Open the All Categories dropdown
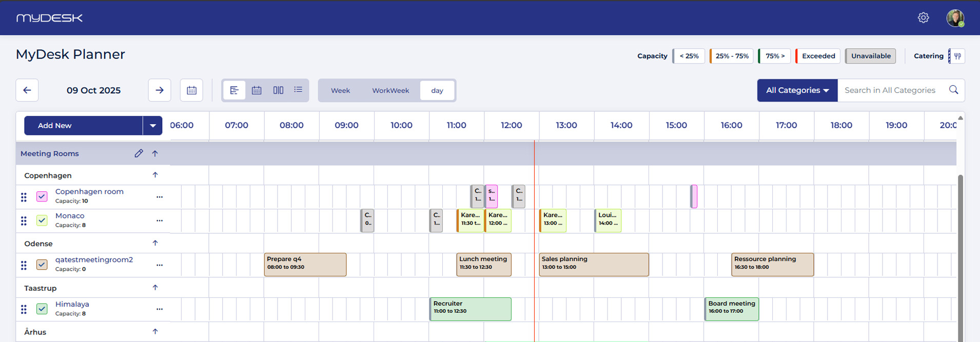980x342 pixels. pos(797,90)
